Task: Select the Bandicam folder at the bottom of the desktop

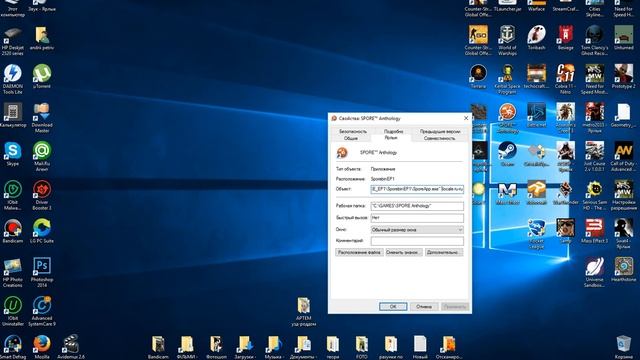Action: point(158,347)
